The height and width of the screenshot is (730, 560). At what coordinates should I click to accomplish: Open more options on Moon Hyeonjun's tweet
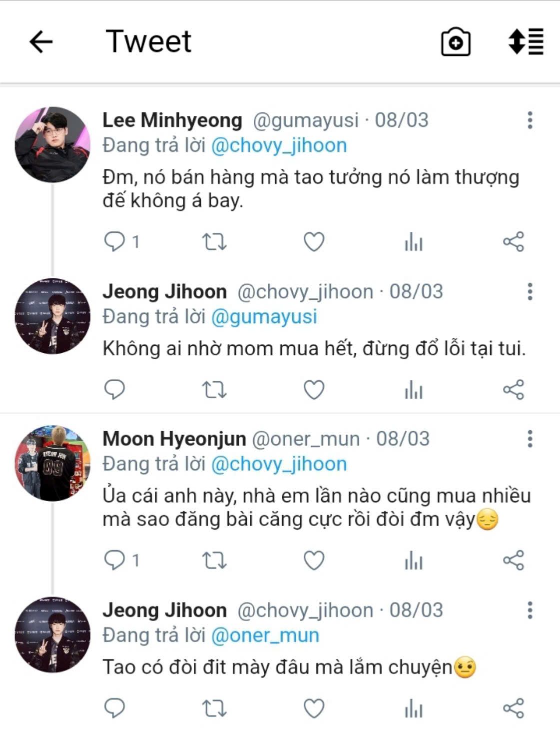tap(530, 439)
